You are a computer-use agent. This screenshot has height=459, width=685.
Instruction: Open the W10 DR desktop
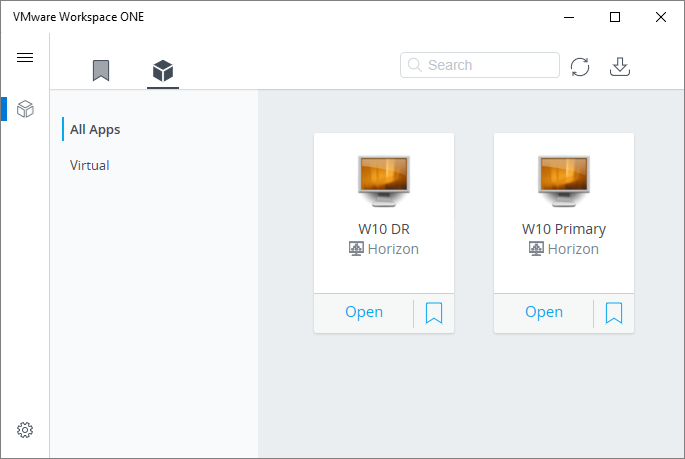click(364, 312)
